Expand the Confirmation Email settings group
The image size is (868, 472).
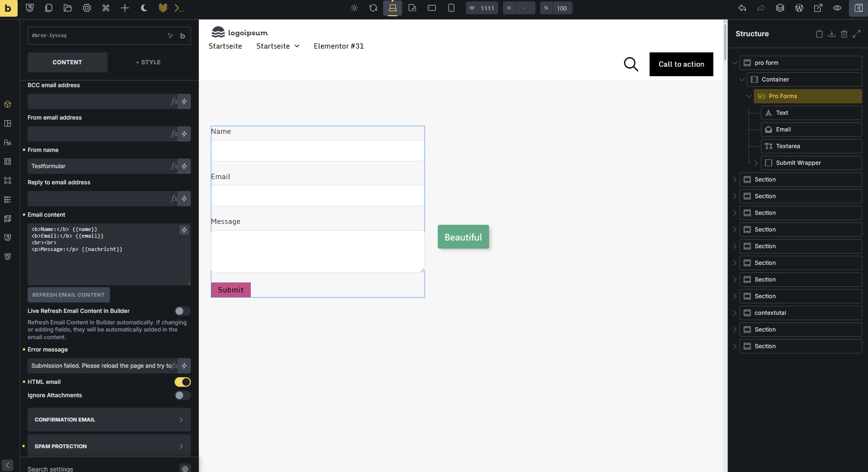tap(109, 420)
